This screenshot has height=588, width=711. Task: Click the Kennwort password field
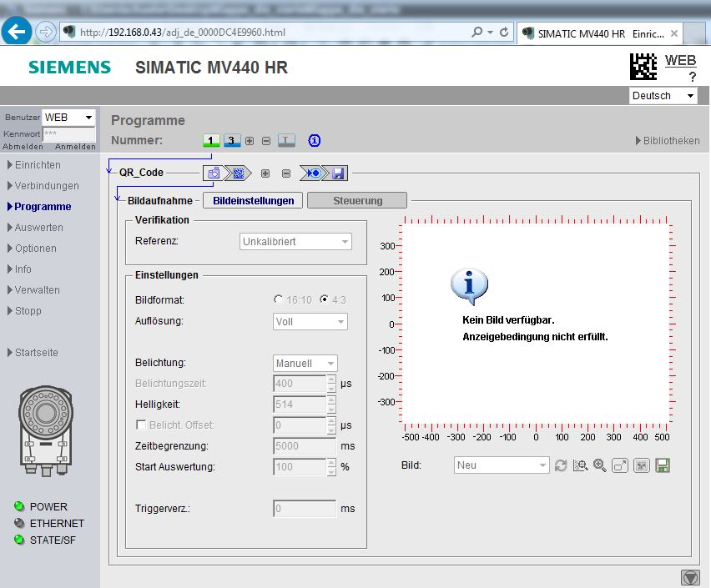pyautogui.click(x=68, y=133)
